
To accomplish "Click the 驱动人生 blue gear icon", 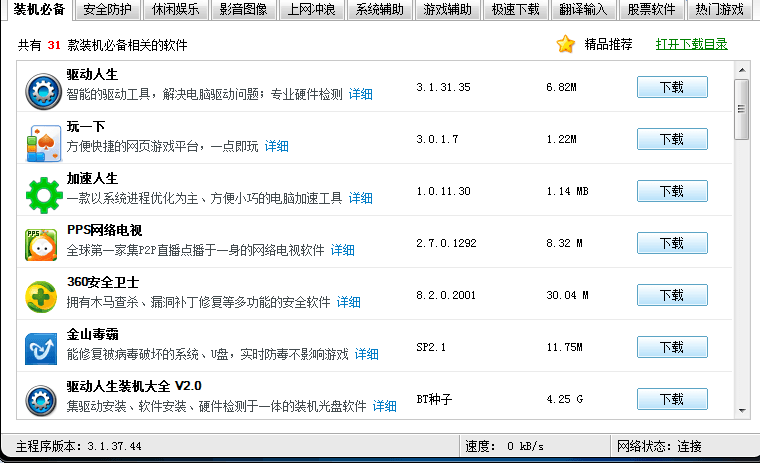I will pyautogui.click(x=42, y=90).
